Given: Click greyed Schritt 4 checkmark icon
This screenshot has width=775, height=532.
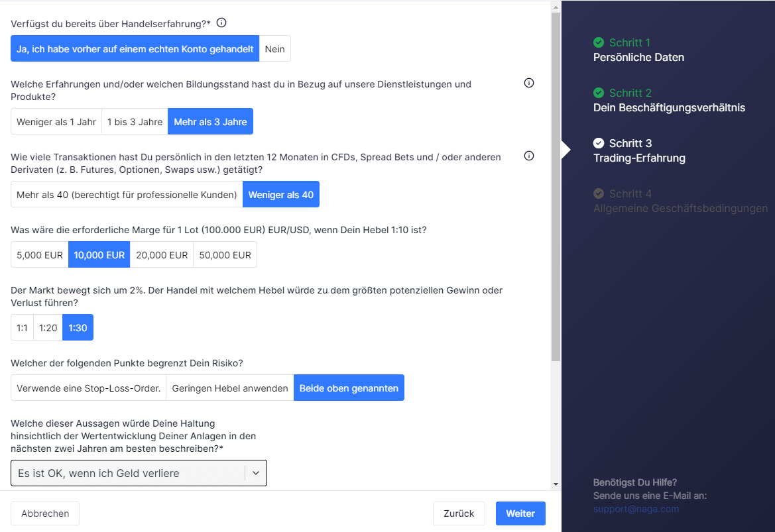Looking at the screenshot, I should click(599, 193).
